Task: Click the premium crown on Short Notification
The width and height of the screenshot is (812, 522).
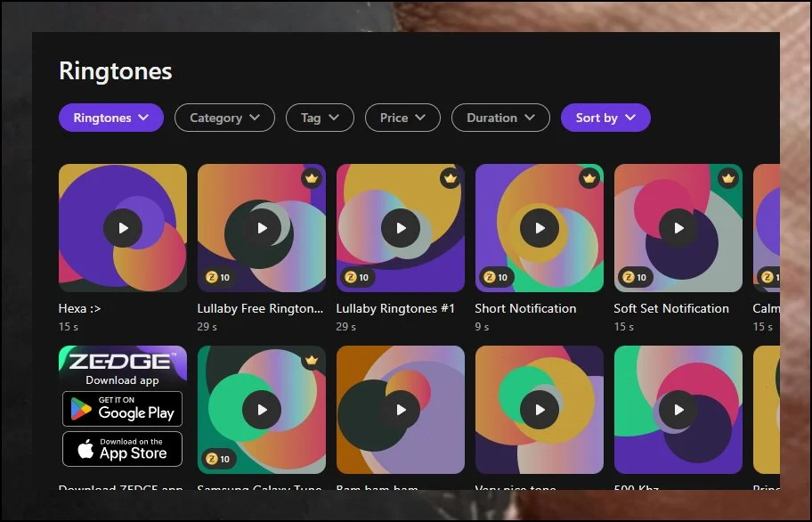Action: (589, 178)
